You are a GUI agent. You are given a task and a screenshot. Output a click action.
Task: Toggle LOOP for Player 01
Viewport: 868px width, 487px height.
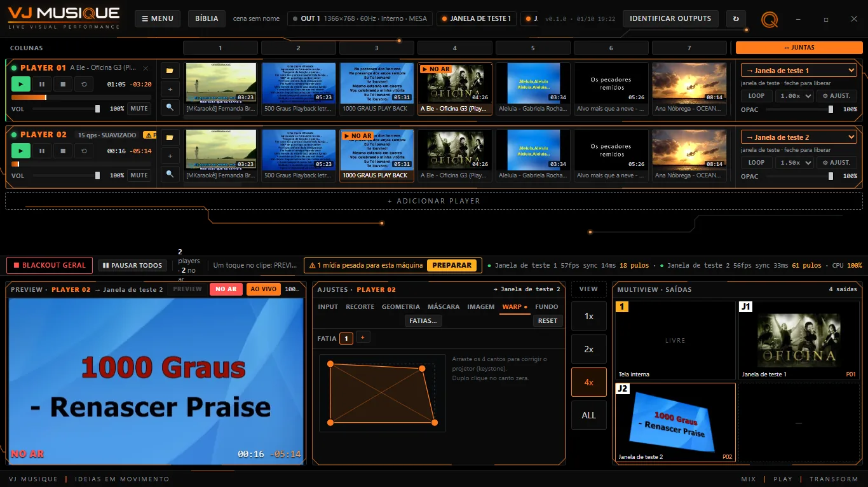(756, 96)
